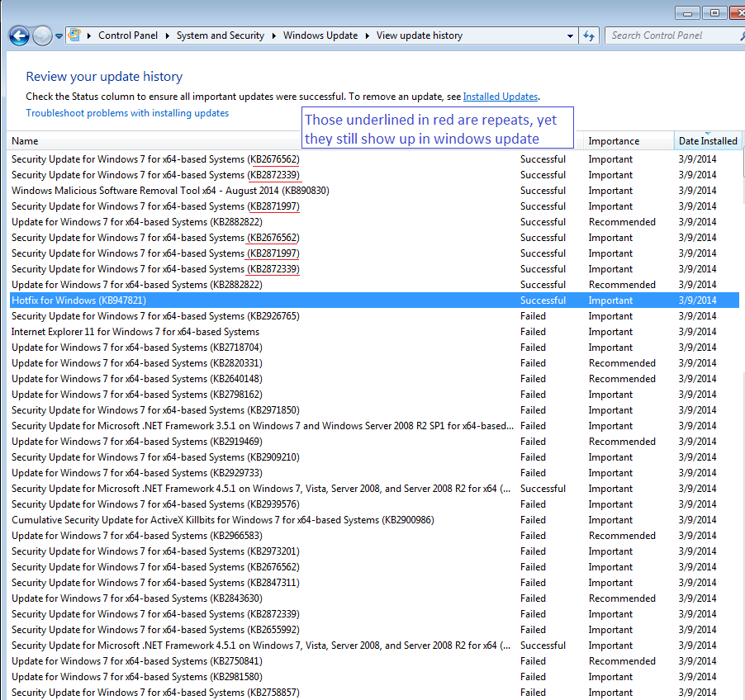Select the Hotfix for Windows (KB947821) row

(x=374, y=300)
